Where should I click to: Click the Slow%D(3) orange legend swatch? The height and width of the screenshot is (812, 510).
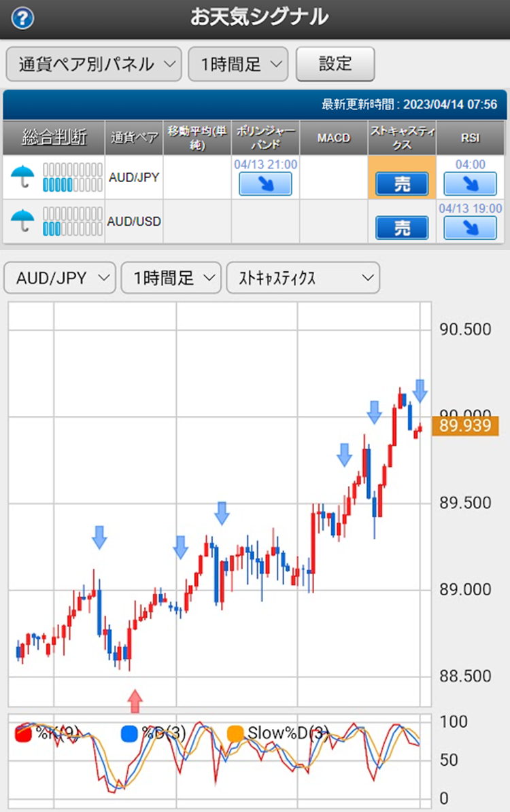click(235, 733)
